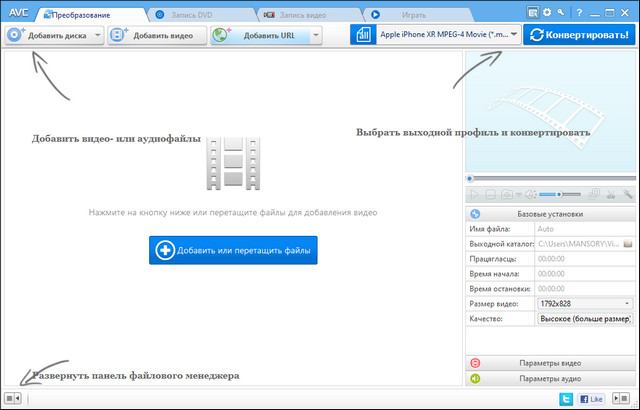640x410 pixels.
Task: Click the Размер видео label
Action: click(493, 304)
